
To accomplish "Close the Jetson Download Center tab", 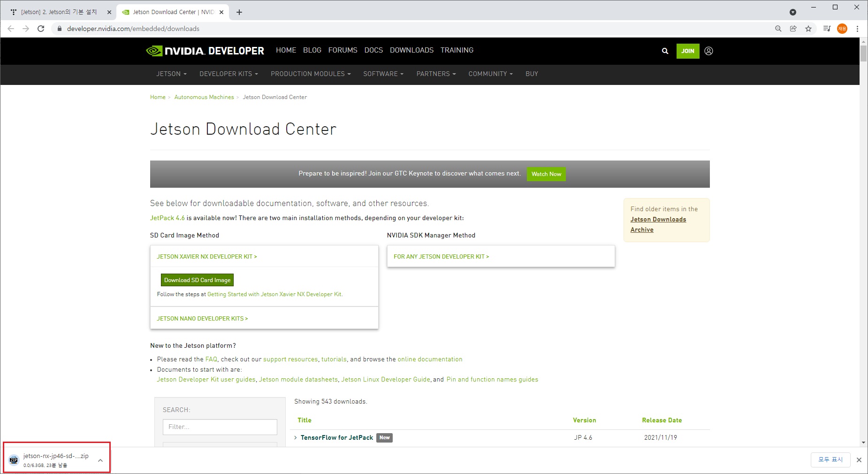I will 221,12.
